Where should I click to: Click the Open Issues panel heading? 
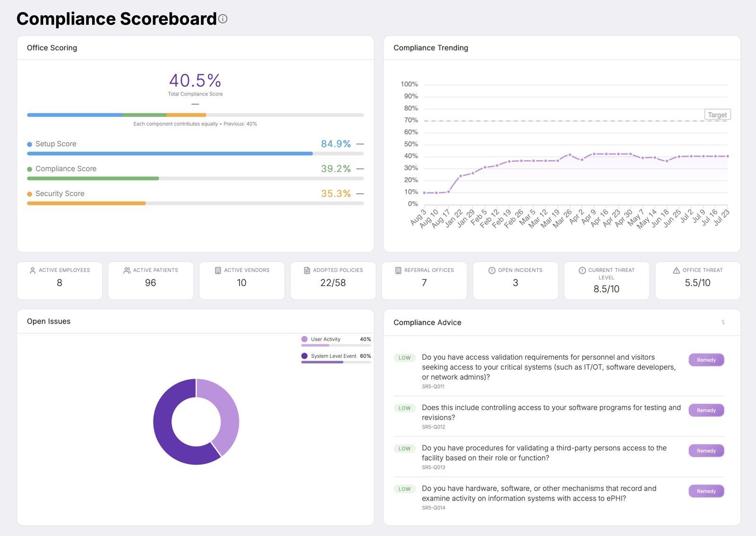(49, 321)
